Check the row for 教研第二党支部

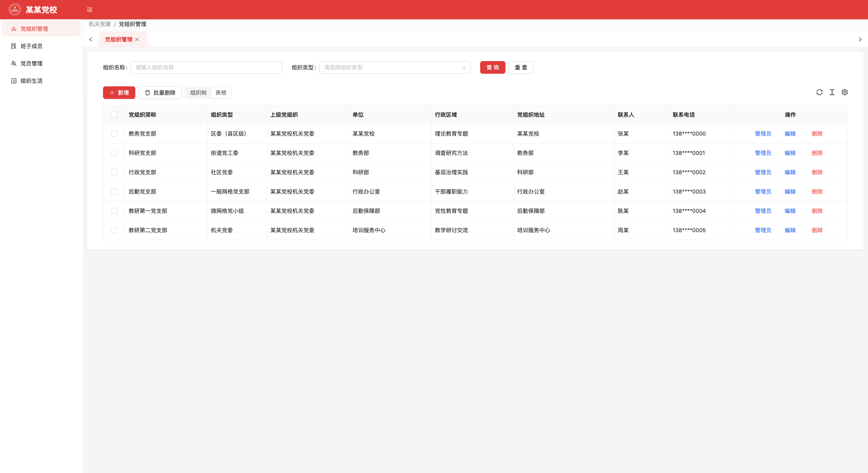click(x=114, y=230)
